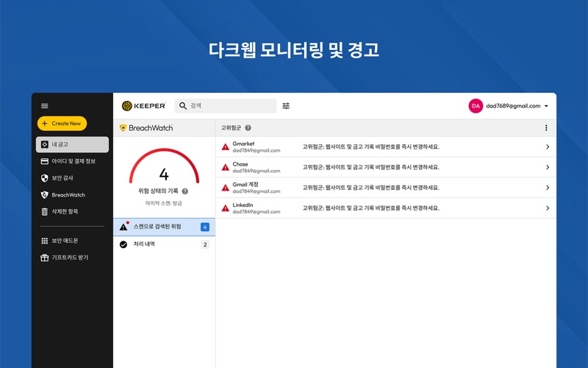588x368 pixels.
Task: Open search filter options icon
Action: point(286,106)
